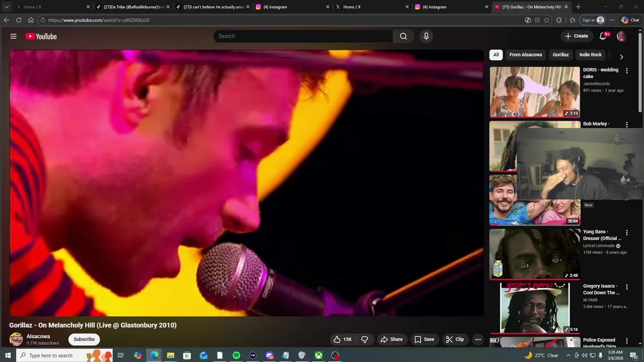644x362 pixels.
Task: Open browser tab search dropdown
Action: pos(7,7)
